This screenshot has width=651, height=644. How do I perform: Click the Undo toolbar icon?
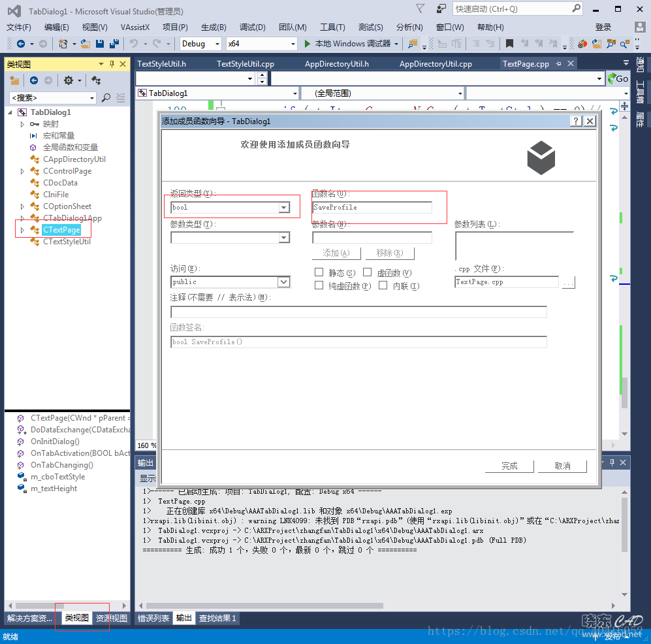point(134,44)
